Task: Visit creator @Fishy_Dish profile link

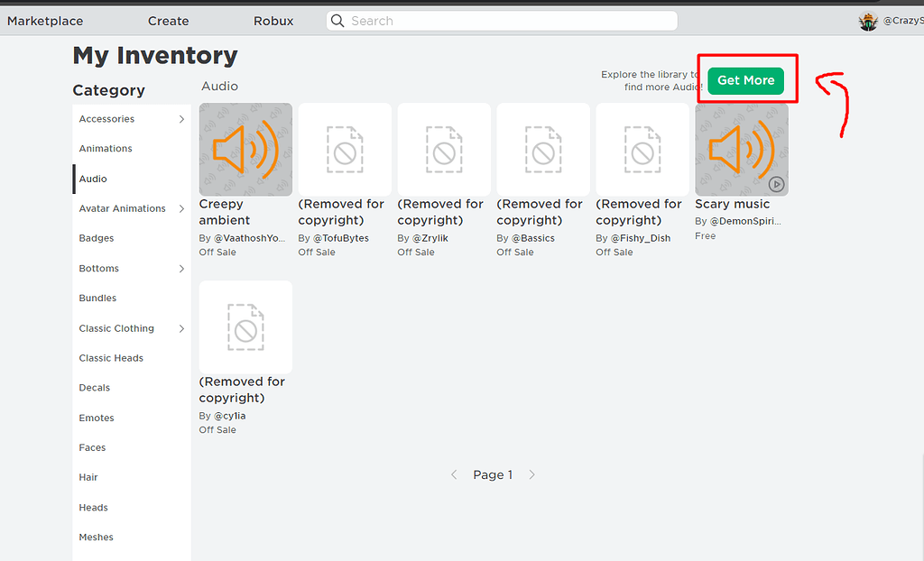Action: point(641,238)
